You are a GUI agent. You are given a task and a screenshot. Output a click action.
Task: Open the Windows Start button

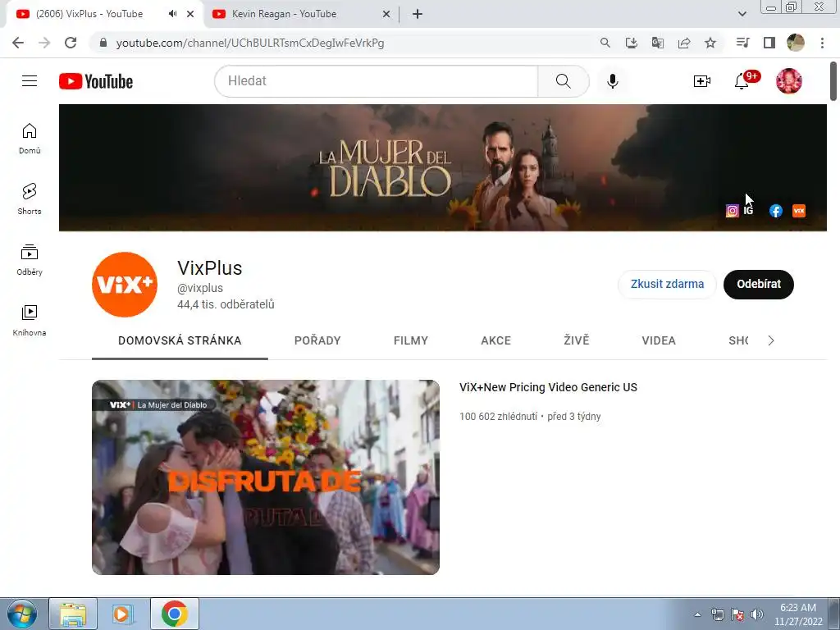tap(21, 614)
